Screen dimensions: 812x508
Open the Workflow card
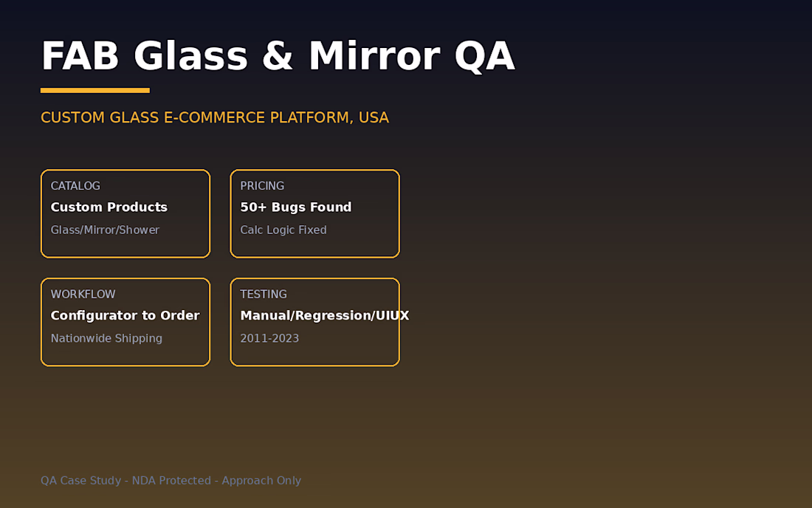click(125, 322)
